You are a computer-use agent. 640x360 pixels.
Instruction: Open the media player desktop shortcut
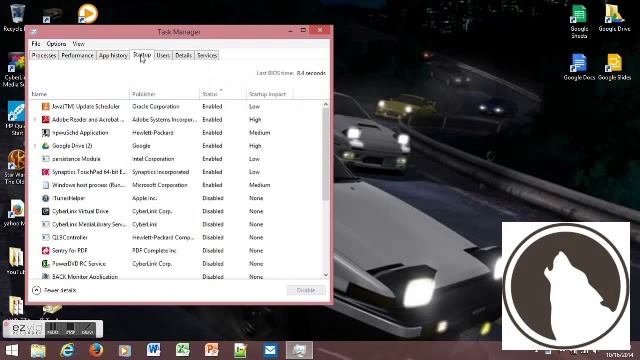click(87, 14)
